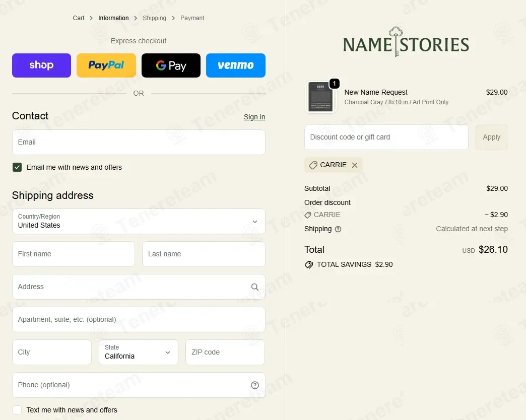Click the Apartment, suite, etc. field
The image size is (526, 420).
click(x=139, y=319)
